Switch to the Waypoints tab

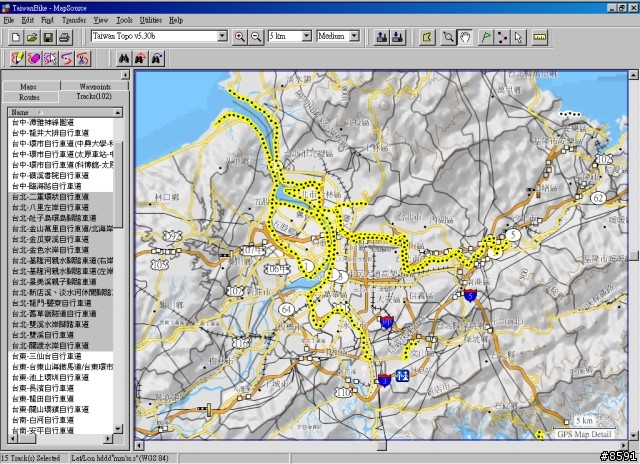pos(95,87)
